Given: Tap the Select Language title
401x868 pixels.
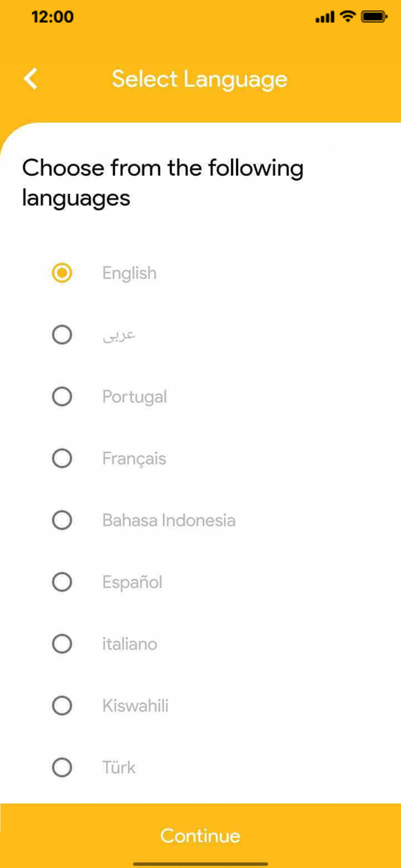Looking at the screenshot, I should point(200,79).
